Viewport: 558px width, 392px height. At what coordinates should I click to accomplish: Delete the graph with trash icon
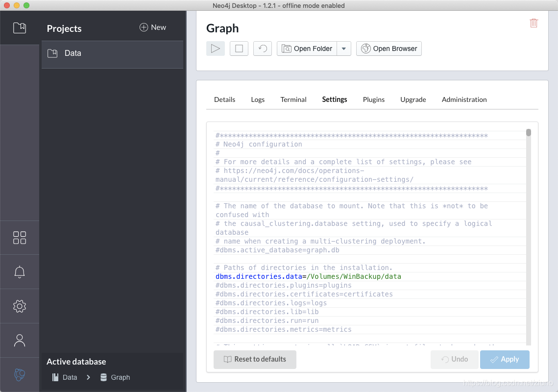(x=534, y=23)
